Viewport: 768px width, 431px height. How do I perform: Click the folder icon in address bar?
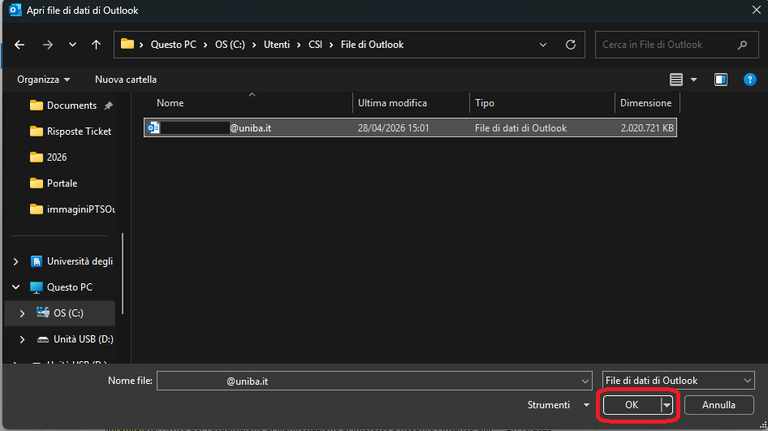127,44
